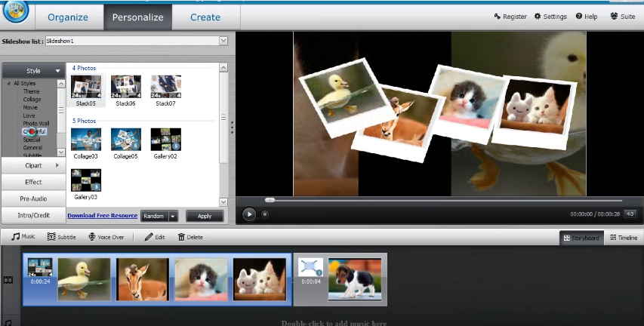Select Love in the styles tree
The height and width of the screenshot is (326, 644).
29,115
